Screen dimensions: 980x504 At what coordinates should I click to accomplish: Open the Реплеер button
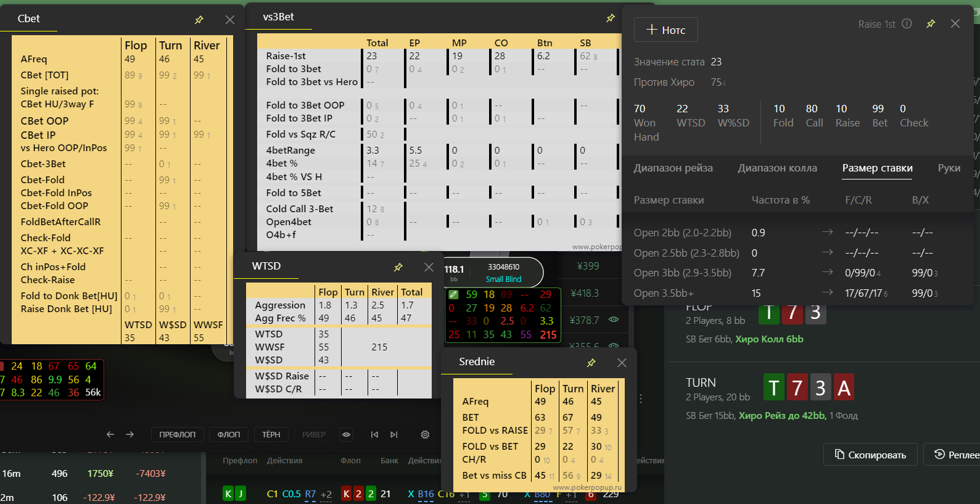coord(952,455)
